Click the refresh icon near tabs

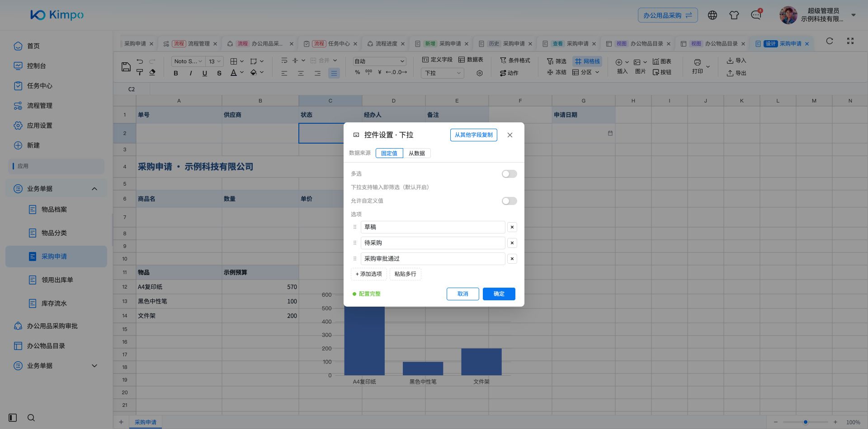coord(830,41)
